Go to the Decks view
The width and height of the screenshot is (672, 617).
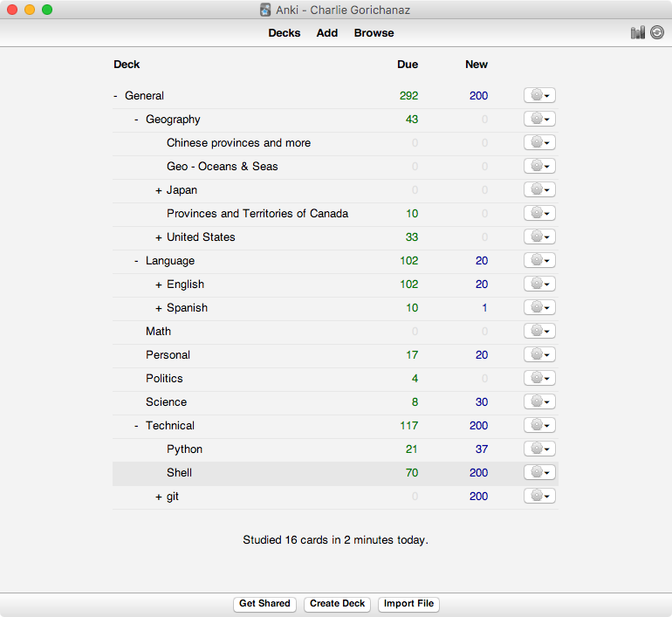[285, 33]
